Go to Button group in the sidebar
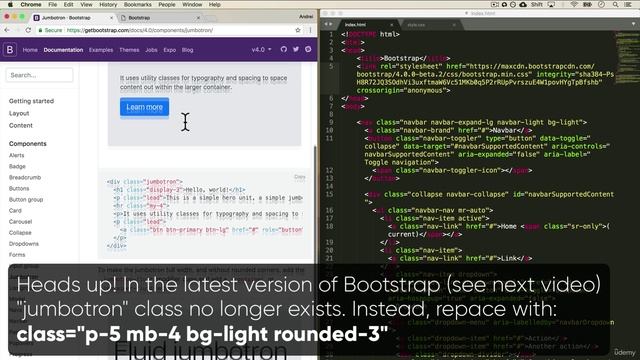This screenshot has height=360, width=640. 26,199
